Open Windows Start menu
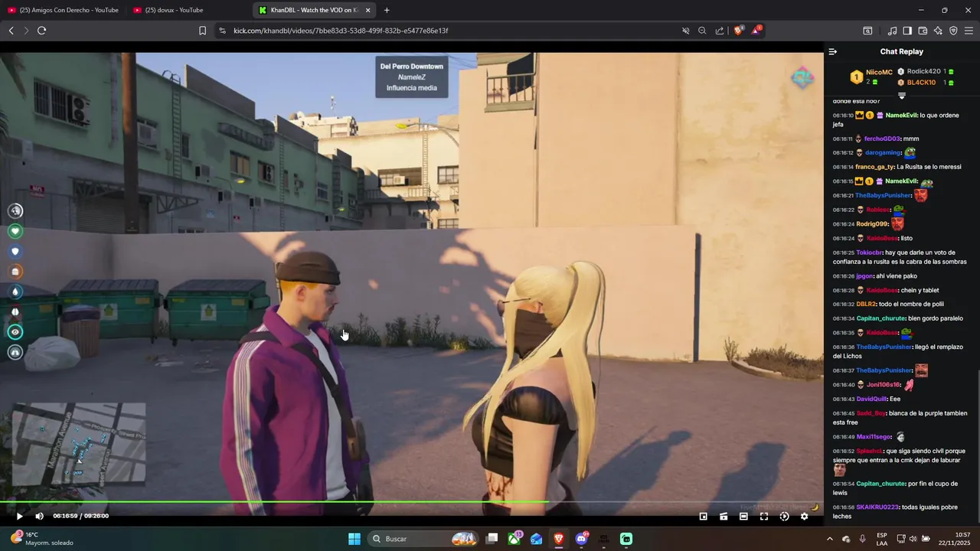This screenshot has height=551, width=980. point(354,539)
